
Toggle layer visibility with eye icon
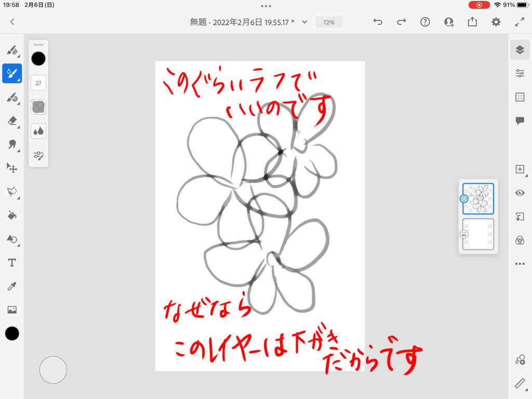click(x=520, y=193)
